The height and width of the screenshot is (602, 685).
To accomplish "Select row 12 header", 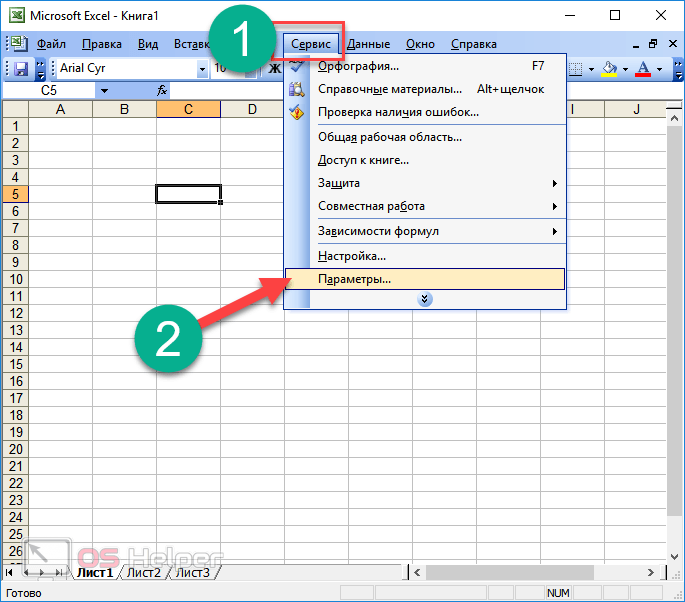I will point(16,313).
